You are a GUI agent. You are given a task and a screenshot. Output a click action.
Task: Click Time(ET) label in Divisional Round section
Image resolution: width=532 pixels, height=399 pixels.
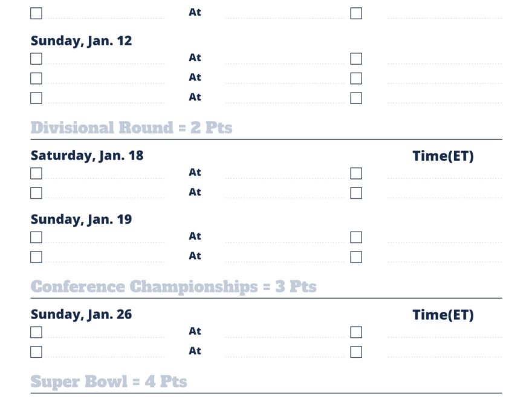pos(443,156)
